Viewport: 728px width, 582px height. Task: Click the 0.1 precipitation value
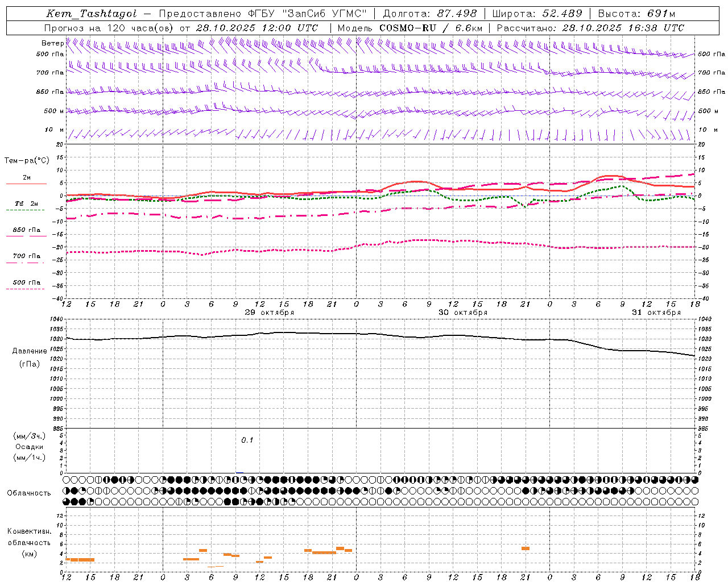point(247,440)
